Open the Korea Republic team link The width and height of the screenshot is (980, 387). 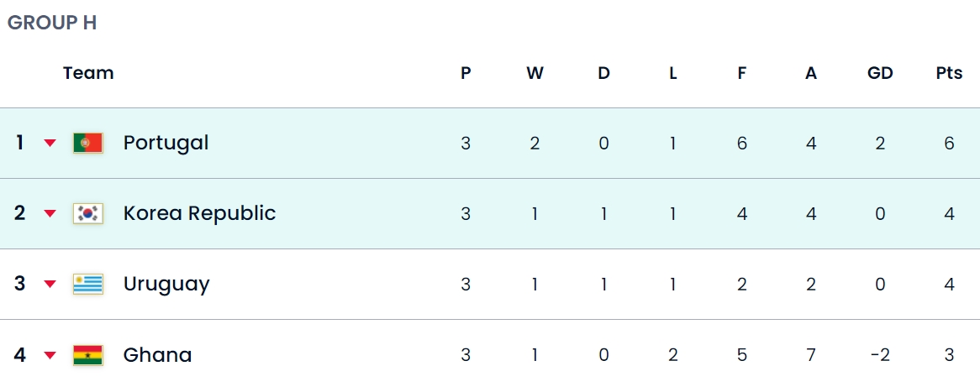[199, 213]
